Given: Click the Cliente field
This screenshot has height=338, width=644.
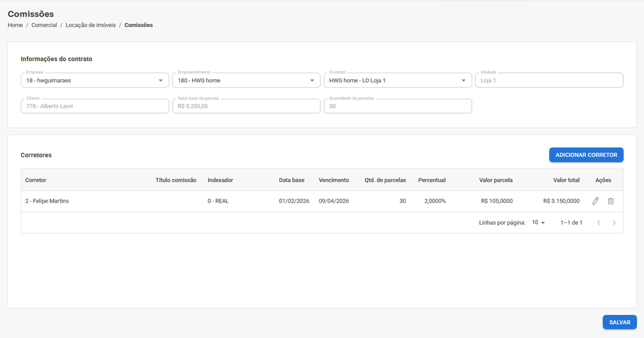Looking at the screenshot, I should 95,106.
